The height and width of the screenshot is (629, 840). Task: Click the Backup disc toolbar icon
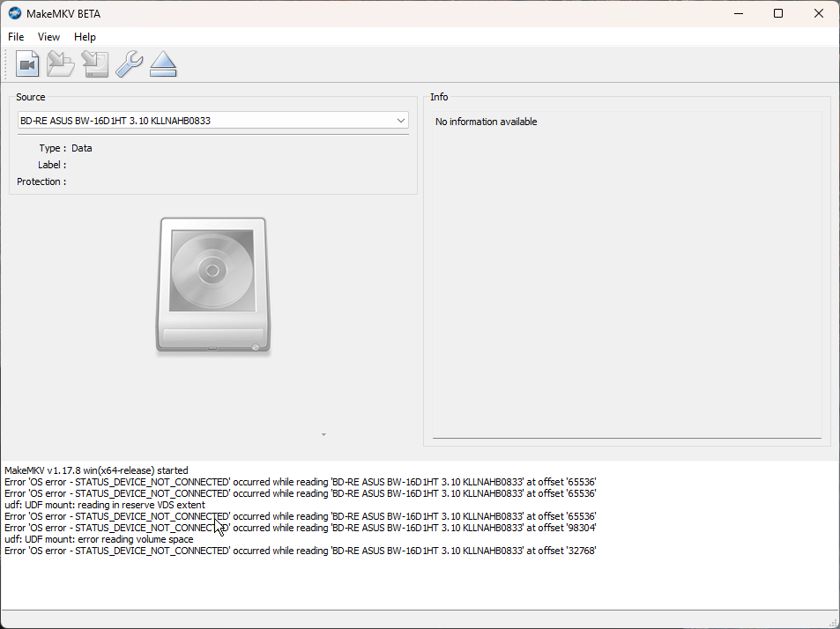(x=95, y=64)
